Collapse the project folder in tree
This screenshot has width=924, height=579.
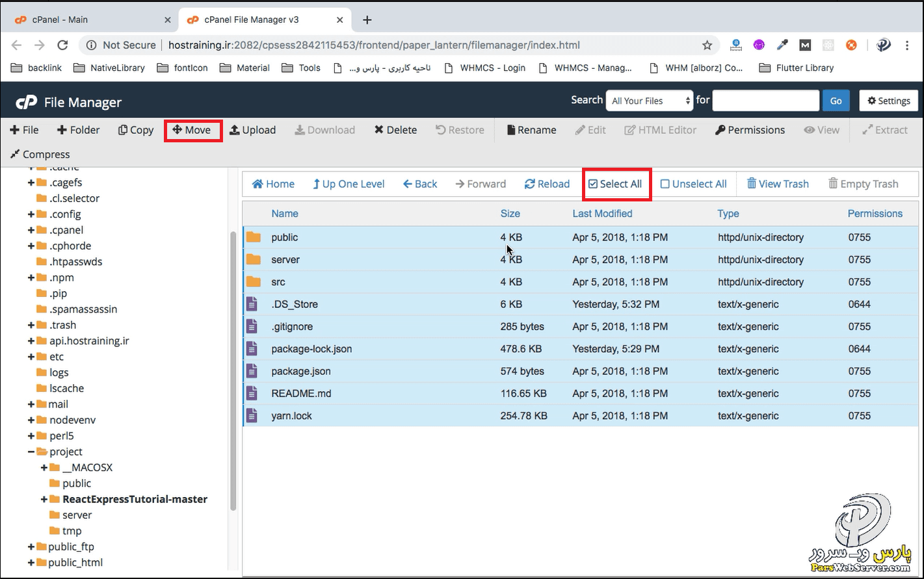tap(31, 452)
